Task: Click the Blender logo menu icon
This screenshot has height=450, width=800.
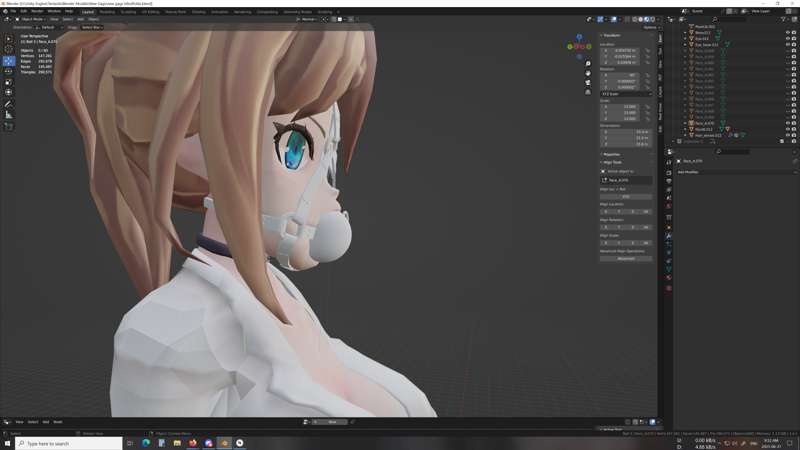Action: tap(5, 11)
